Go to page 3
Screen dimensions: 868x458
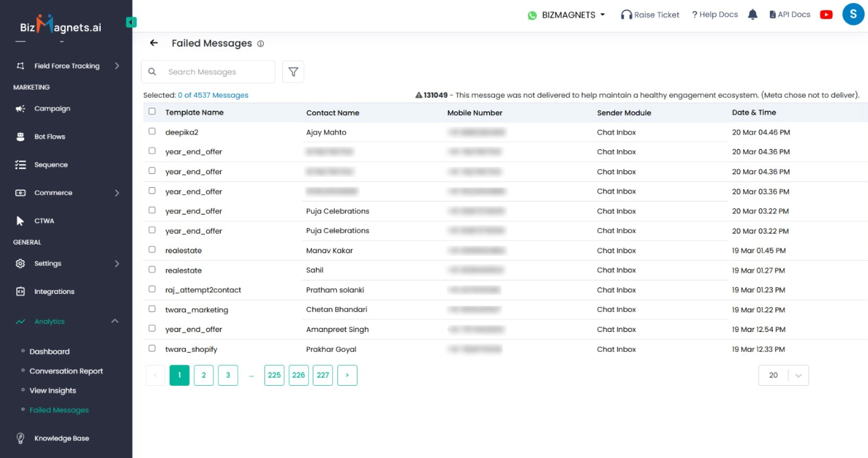(x=228, y=375)
